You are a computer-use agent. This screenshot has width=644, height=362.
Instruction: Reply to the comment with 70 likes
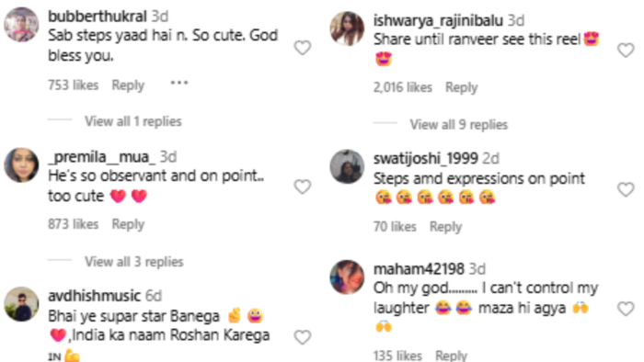[x=445, y=227]
